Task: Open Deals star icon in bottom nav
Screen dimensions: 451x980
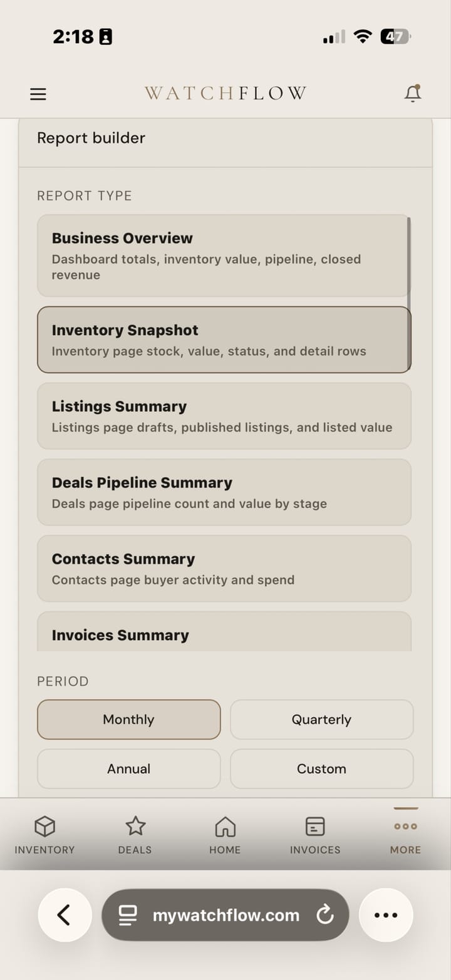Action: click(x=135, y=827)
